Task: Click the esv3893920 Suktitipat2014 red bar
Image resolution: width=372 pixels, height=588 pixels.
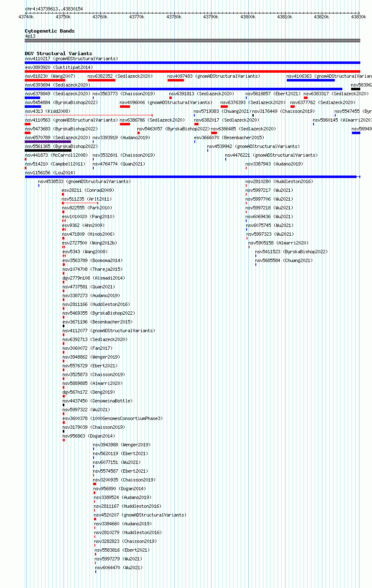Action: coord(192,71)
